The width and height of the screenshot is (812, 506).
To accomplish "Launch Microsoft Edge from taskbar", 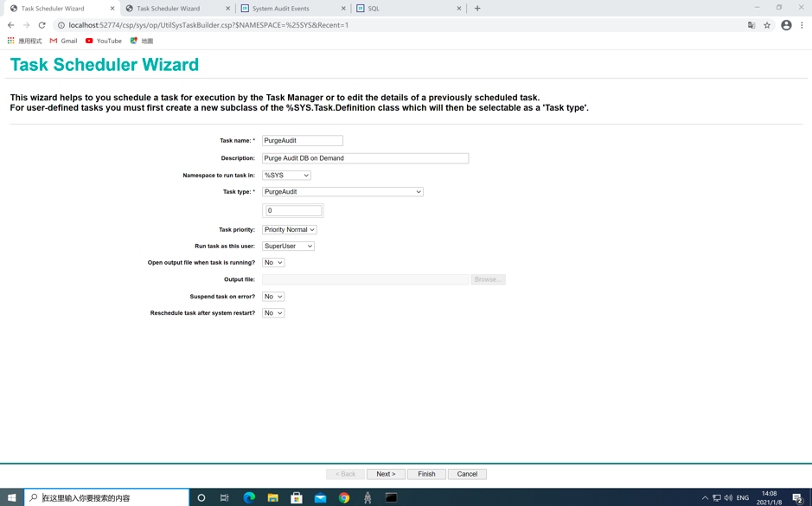I will [249, 497].
